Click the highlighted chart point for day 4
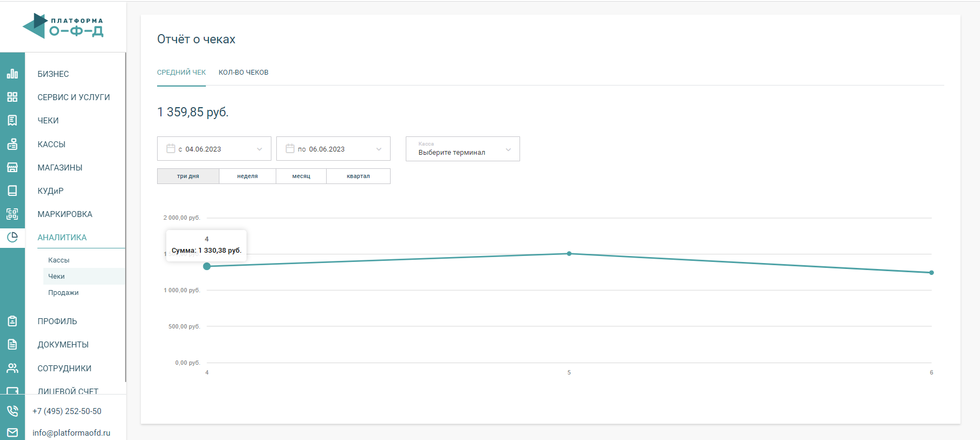The image size is (980, 440). (x=207, y=266)
